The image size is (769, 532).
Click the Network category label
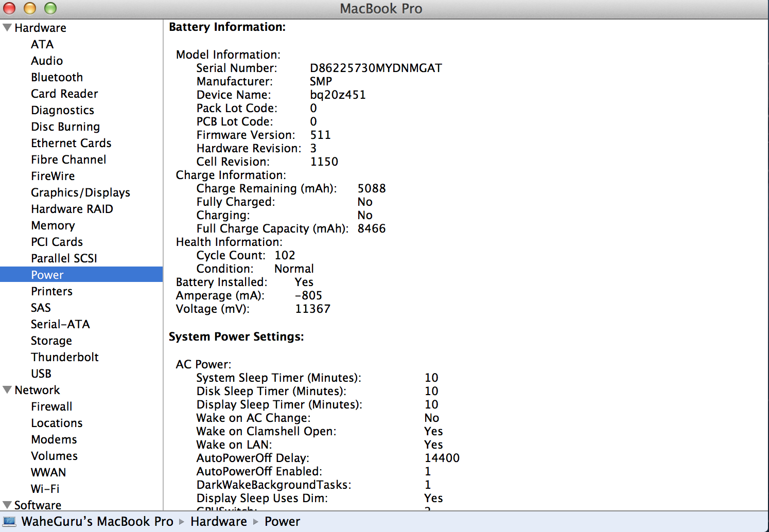(37, 390)
